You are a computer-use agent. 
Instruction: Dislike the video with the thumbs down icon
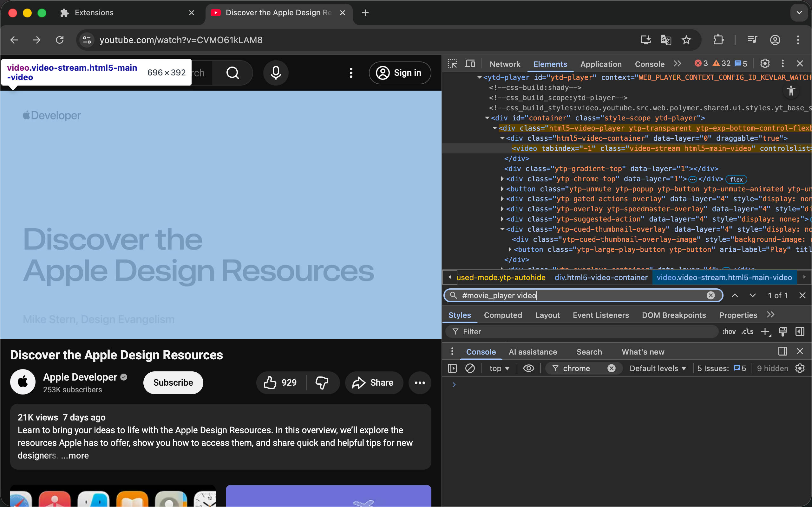point(322,382)
